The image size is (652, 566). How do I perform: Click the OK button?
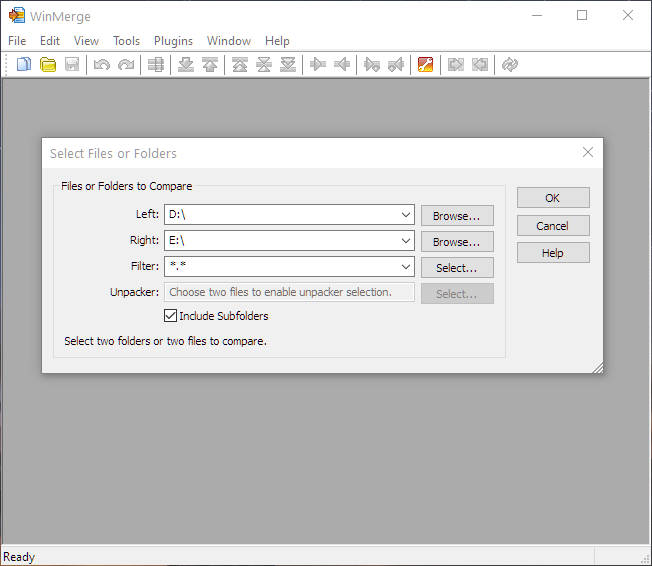click(553, 198)
